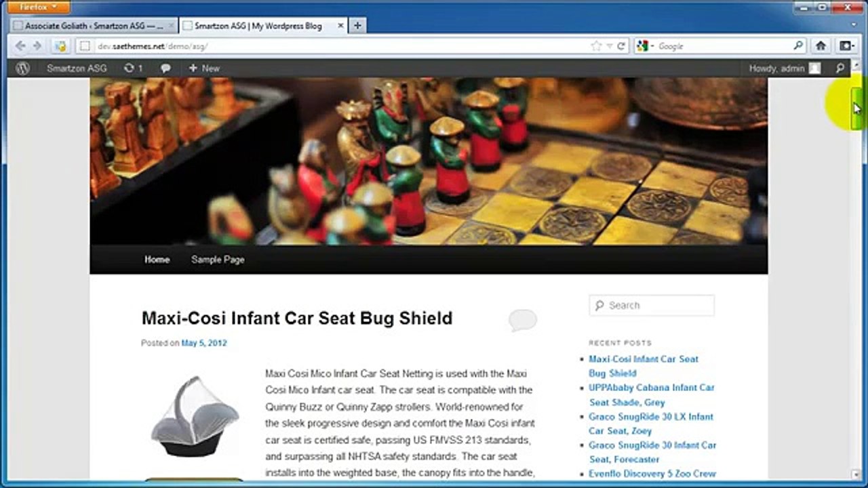Screen dimensions: 868x488
Task: Click the search bar magnifier icon
Action: point(798,46)
